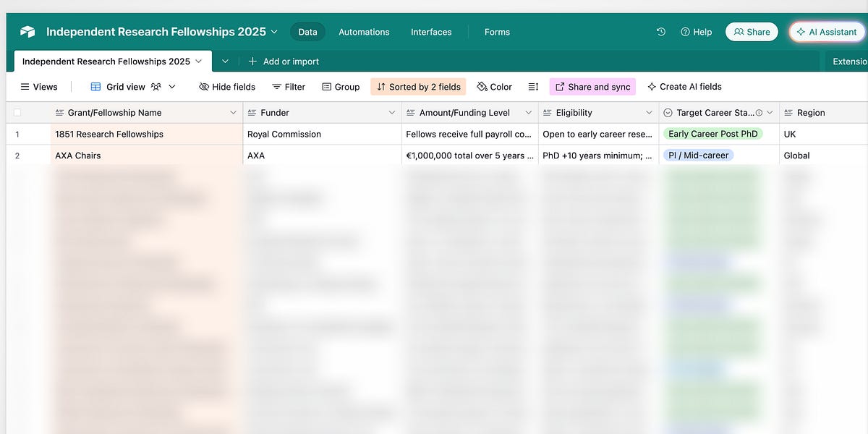Select the Fellows receive full payroll cell
Viewport: 868px width, 434px height.
(x=470, y=134)
